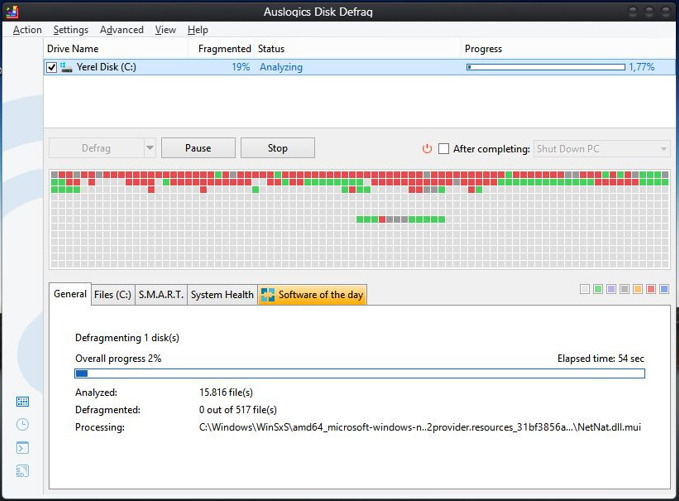Pause the defragmentation process
679x501 pixels.
tap(198, 148)
